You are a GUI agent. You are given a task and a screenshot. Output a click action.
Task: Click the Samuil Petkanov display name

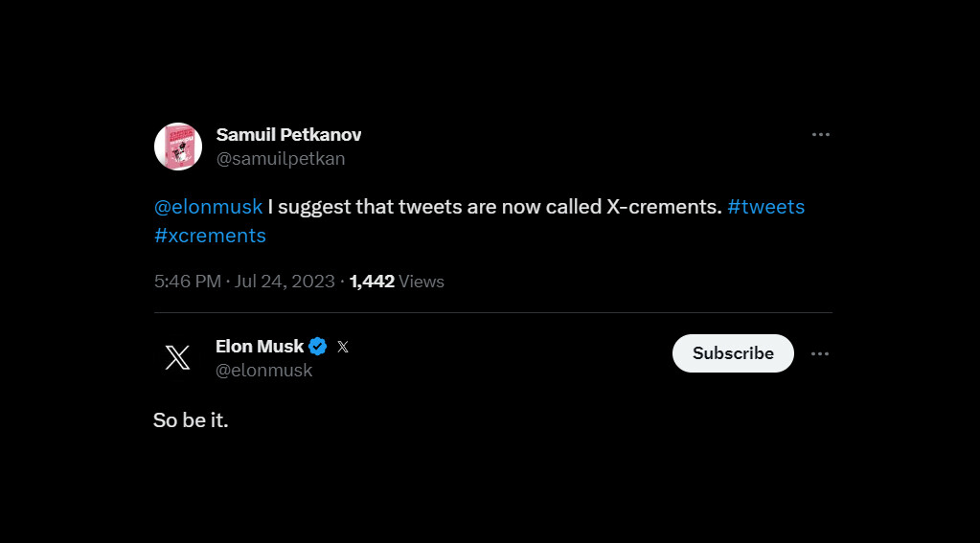[288, 134]
